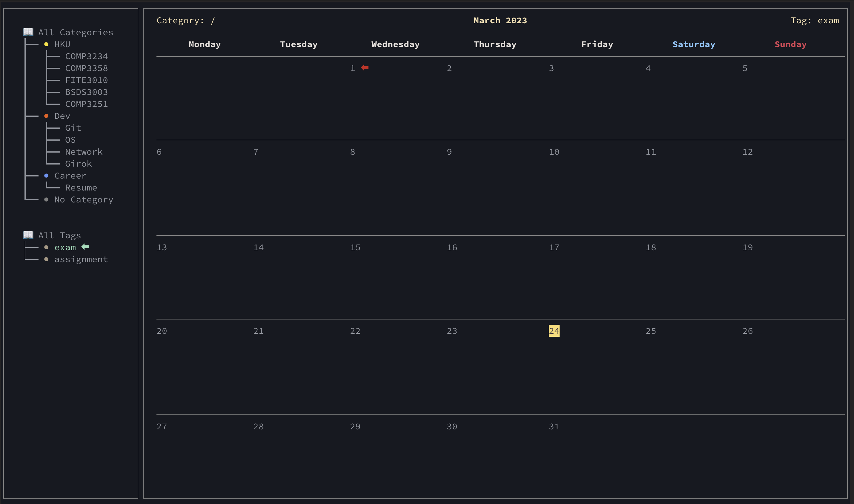Select the Network subcategory
This screenshot has height=504, width=854.
pyautogui.click(x=84, y=152)
